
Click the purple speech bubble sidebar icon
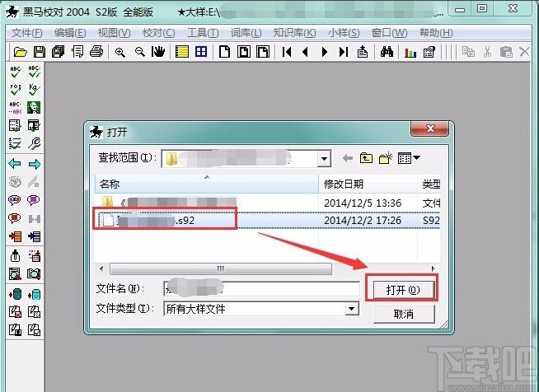33,200
